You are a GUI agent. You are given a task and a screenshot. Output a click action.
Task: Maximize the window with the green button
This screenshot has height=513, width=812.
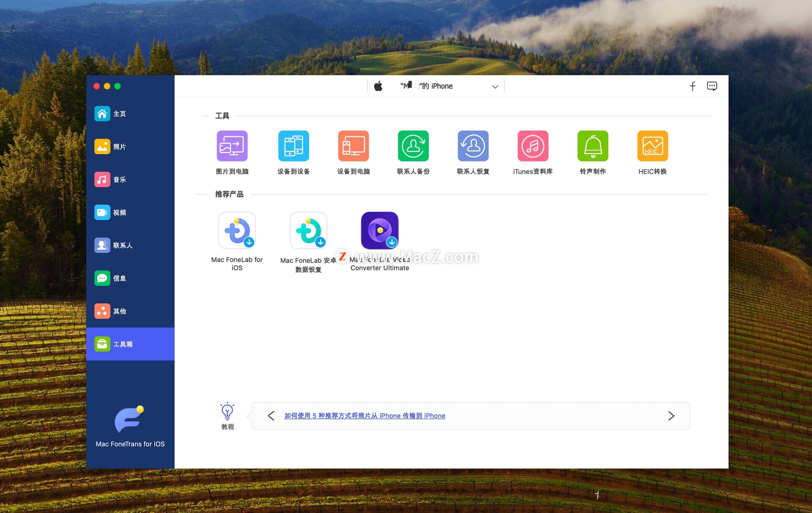pos(118,86)
